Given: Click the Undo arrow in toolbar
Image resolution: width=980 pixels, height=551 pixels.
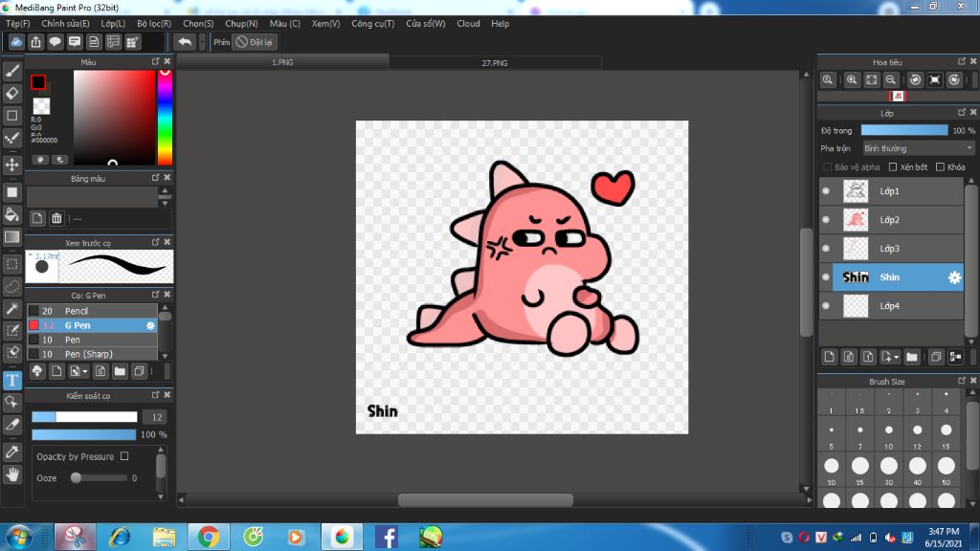Looking at the screenshot, I should (x=185, y=42).
